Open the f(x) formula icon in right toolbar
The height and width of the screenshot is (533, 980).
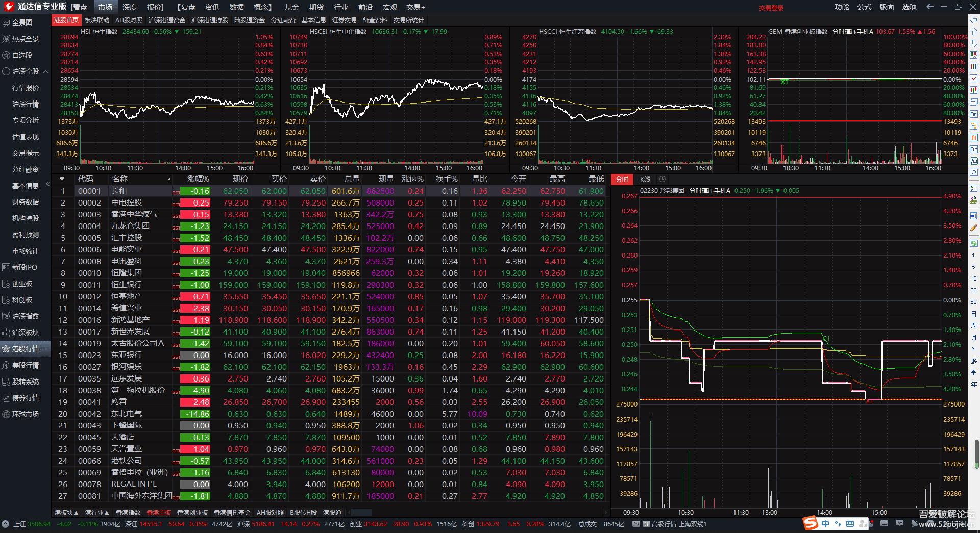coord(974,161)
